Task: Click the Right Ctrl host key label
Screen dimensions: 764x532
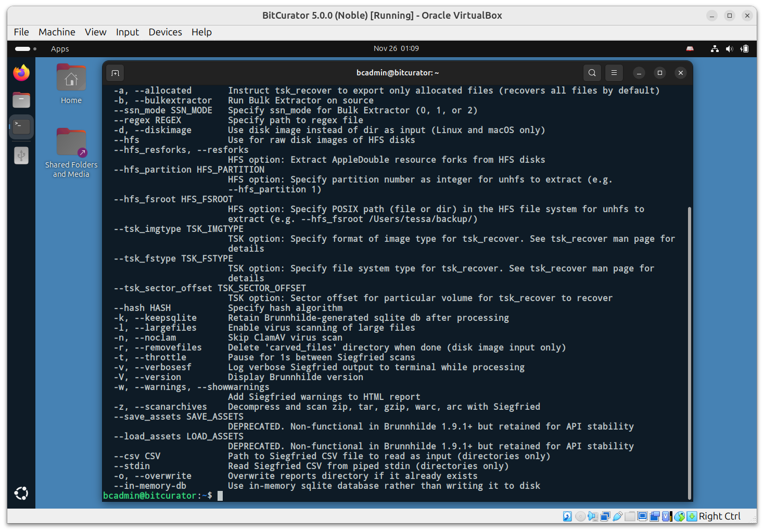Action: [719, 516]
